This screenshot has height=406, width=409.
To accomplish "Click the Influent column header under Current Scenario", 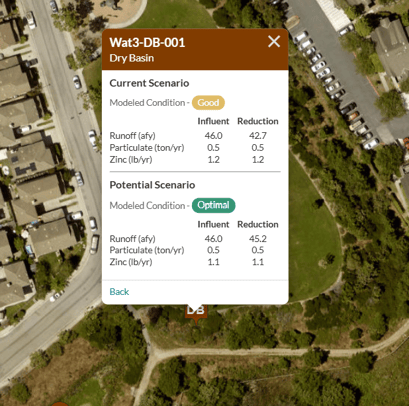I will (213, 121).
